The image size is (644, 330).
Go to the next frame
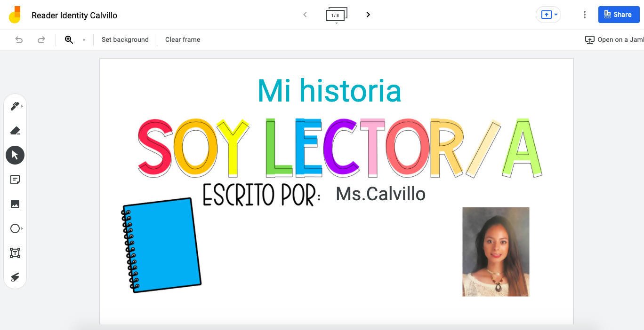point(368,15)
